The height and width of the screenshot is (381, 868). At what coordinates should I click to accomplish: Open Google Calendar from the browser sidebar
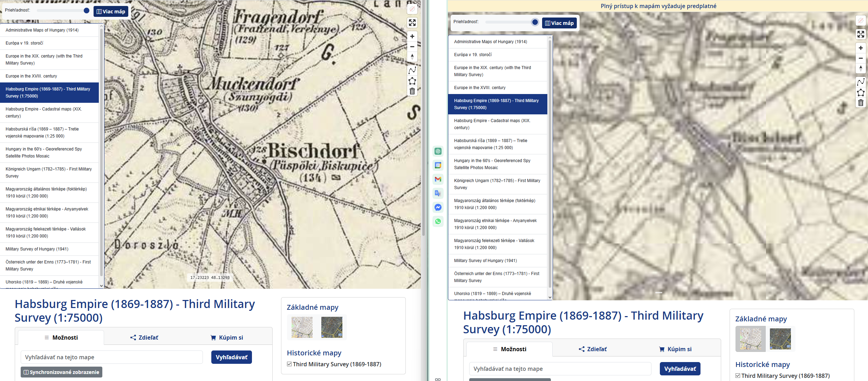pos(438,165)
